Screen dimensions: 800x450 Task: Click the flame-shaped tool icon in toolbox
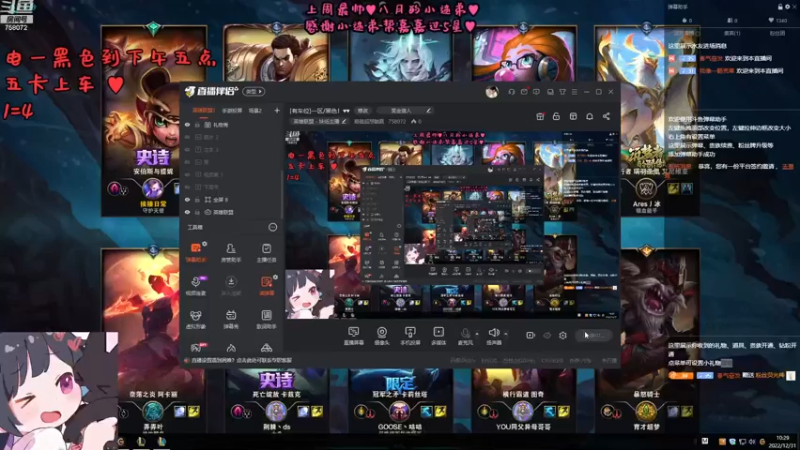pyautogui.click(x=231, y=347)
